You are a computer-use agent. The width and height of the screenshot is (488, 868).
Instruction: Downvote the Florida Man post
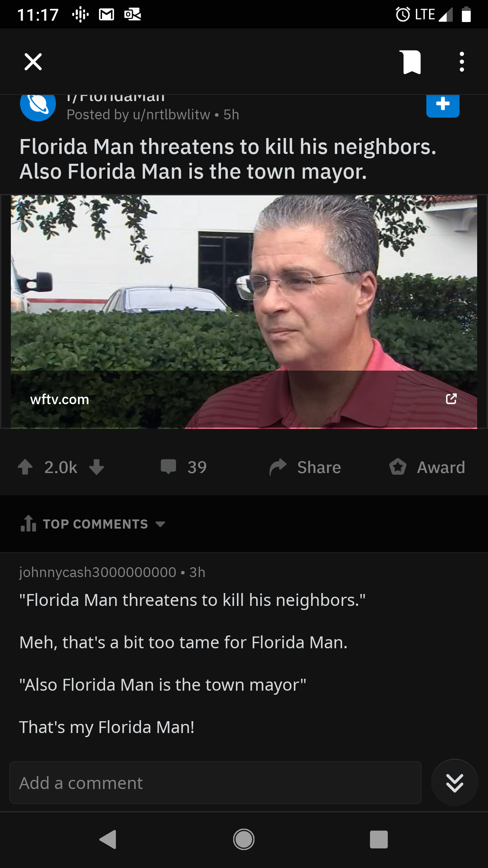97,467
